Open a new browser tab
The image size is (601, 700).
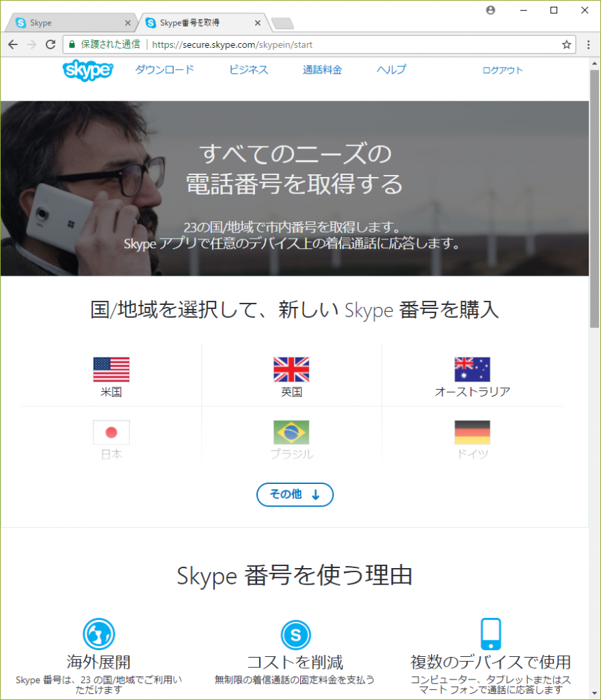282,23
